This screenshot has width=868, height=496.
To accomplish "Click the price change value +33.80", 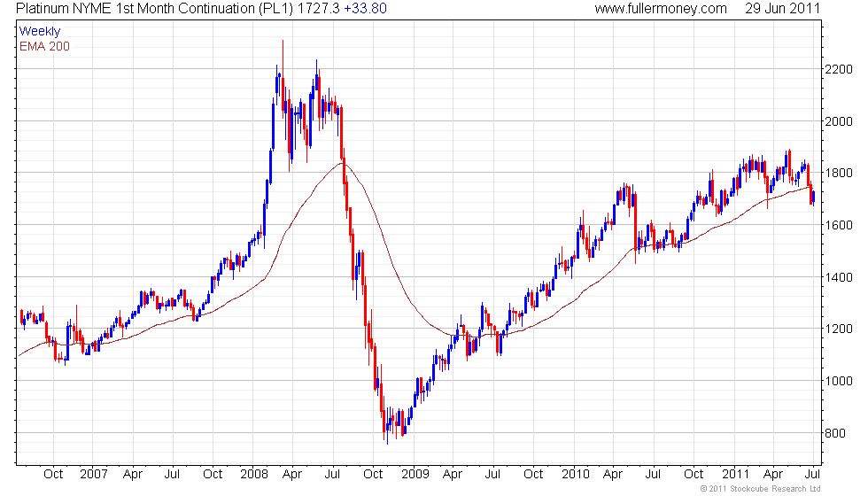I will 365,9.
